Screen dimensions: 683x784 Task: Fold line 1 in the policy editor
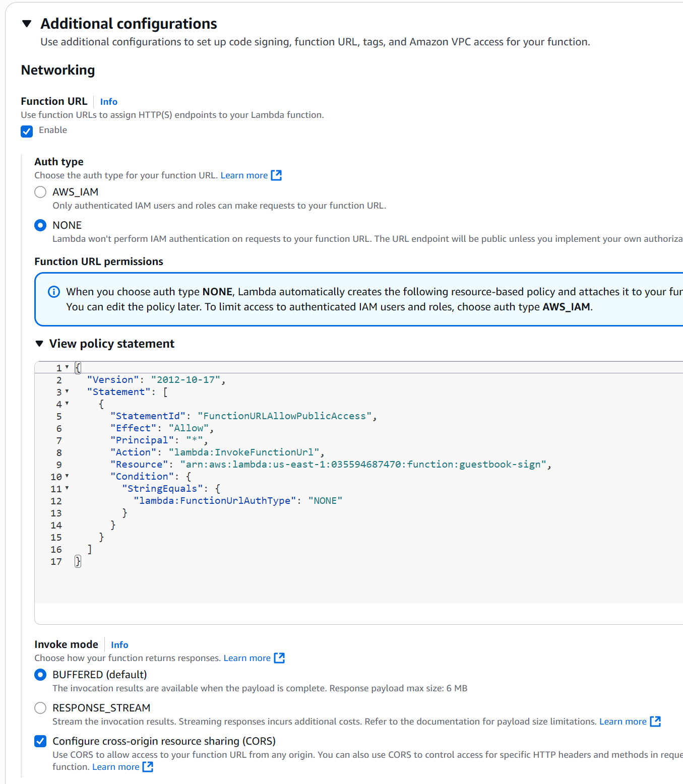(x=67, y=367)
